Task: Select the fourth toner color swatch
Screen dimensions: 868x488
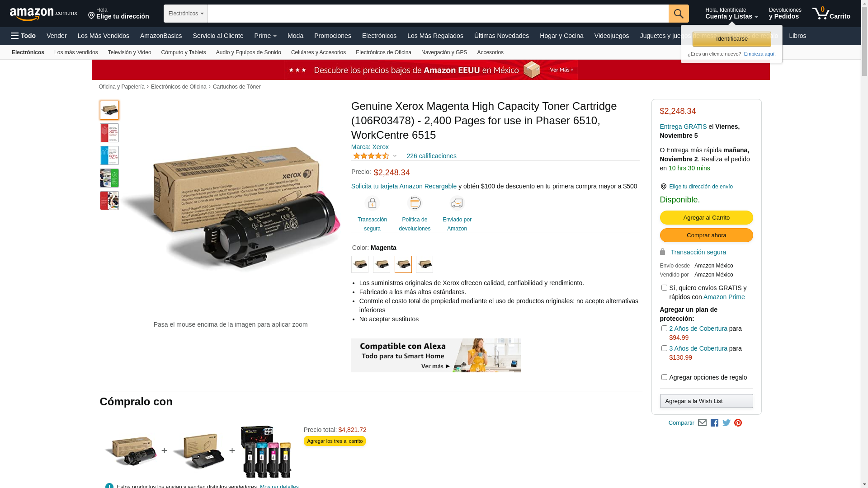Action: coord(425,264)
